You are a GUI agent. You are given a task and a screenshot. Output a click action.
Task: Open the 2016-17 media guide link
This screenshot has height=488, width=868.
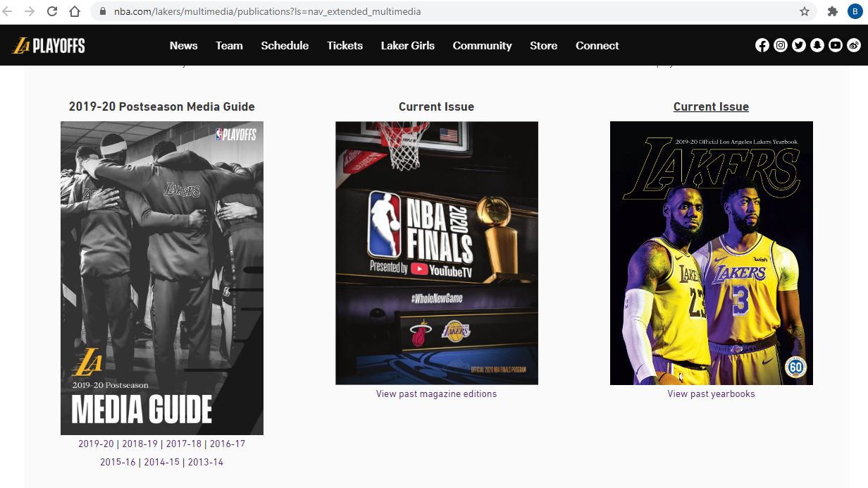click(228, 444)
